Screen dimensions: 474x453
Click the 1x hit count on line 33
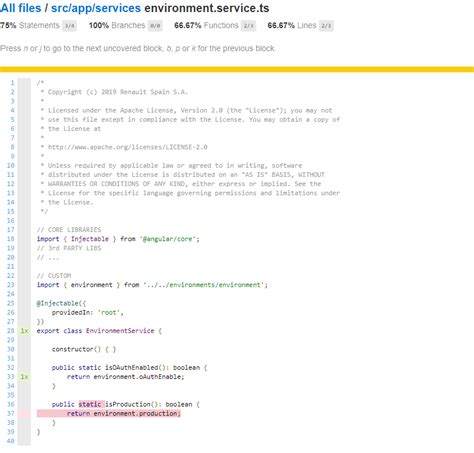(x=24, y=377)
